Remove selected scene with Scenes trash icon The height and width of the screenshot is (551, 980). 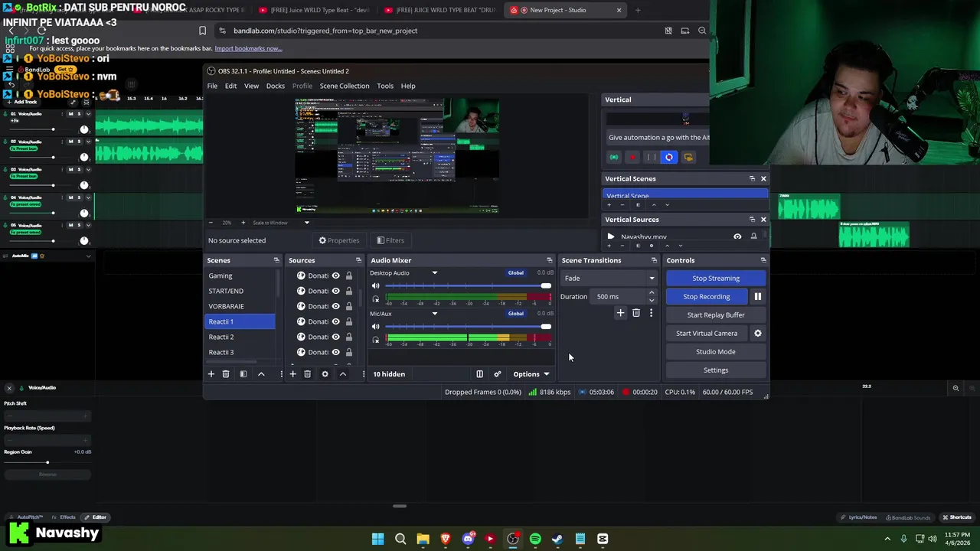(226, 374)
